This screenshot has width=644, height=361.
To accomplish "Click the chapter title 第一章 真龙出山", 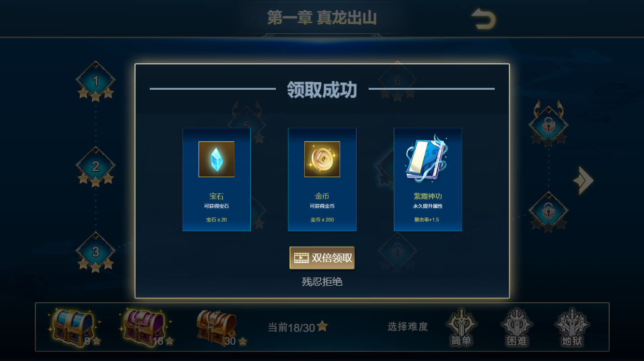I will [322, 18].
